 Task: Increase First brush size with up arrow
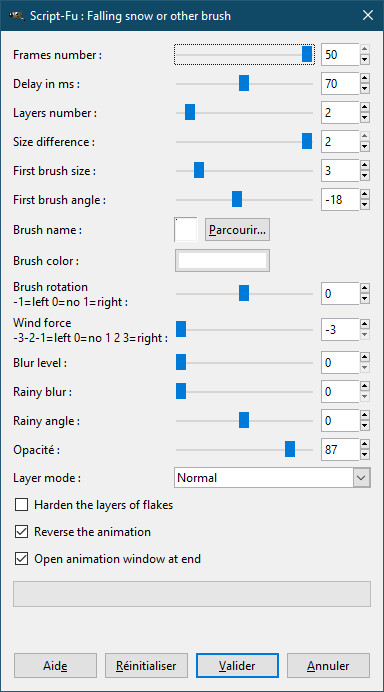coord(365,165)
